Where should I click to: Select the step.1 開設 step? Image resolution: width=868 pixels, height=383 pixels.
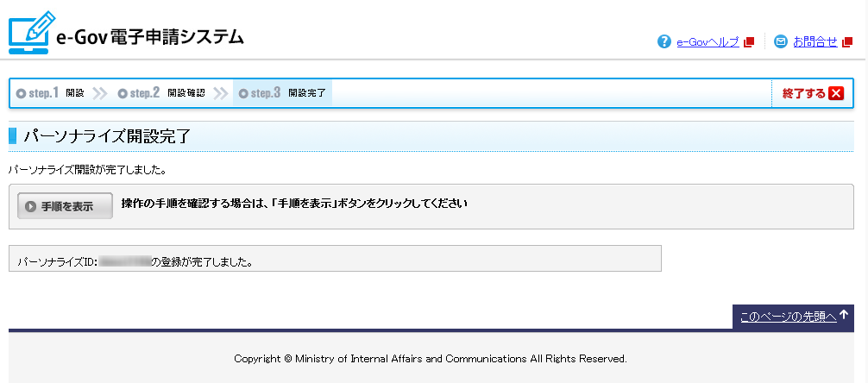tap(50, 93)
